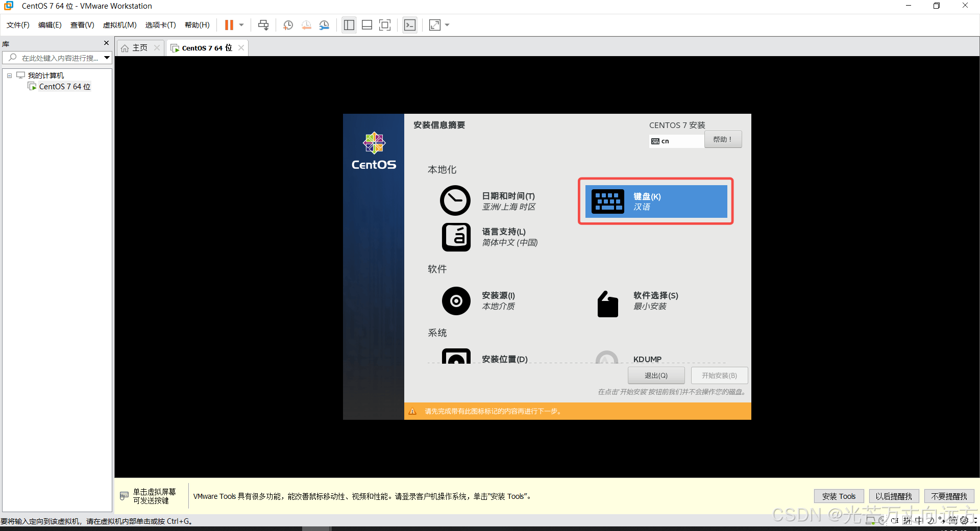
Task: Click the keyboard icon beside 单击虚拟屏幕
Action: [x=124, y=496]
